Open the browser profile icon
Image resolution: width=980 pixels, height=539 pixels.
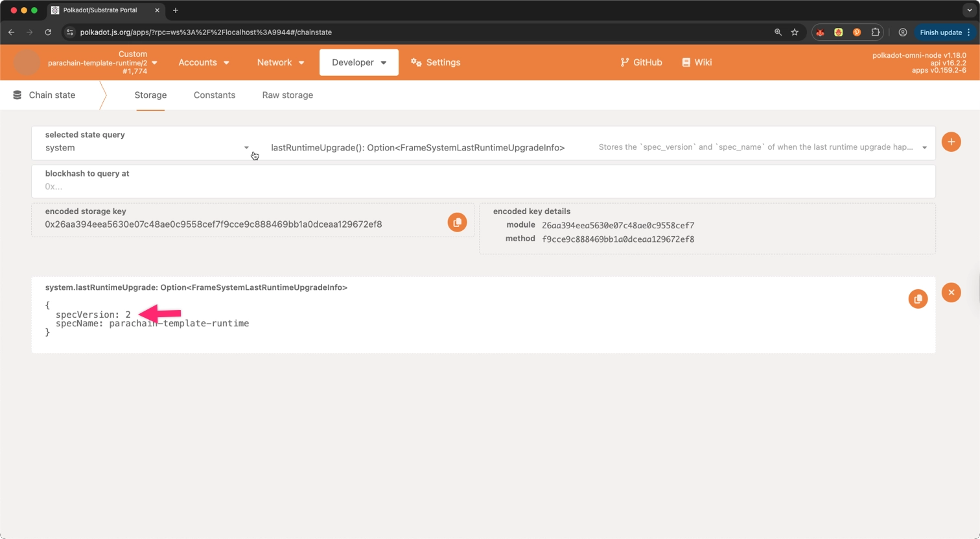point(902,32)
